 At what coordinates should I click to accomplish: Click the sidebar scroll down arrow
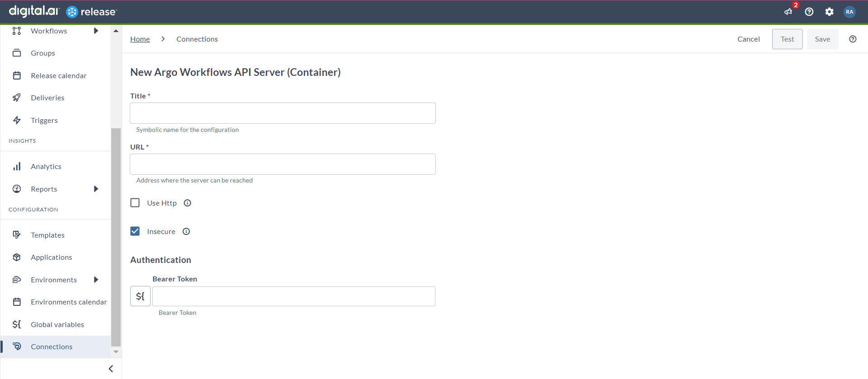(x=116, y=351)
